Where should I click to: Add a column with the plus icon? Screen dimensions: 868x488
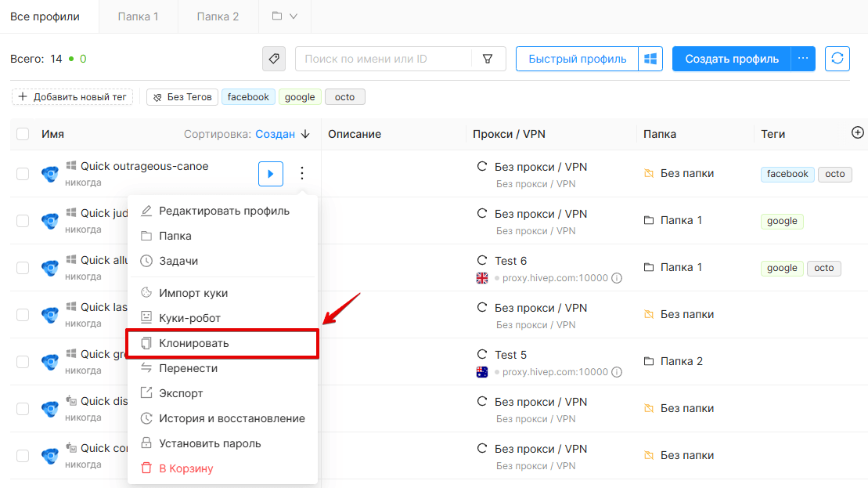[x=858, y=133]
